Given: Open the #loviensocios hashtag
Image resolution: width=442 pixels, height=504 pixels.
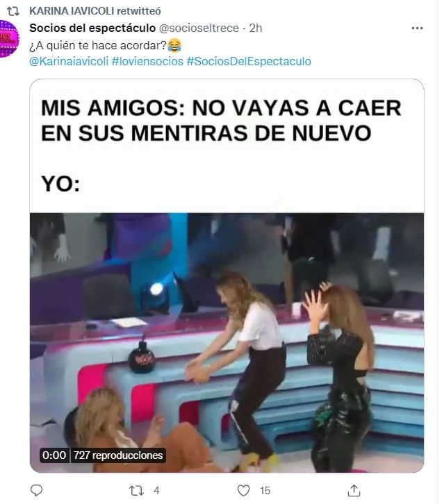Looking at the screenshot, I should [x=147, y=61].
